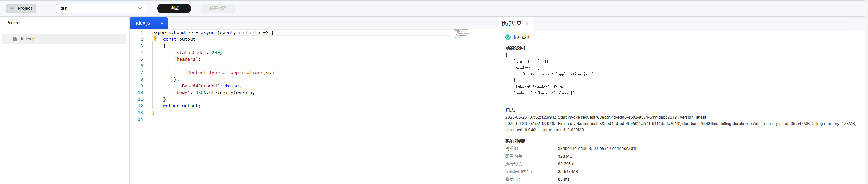Screen dimensions: 868x184
Task: Click the 83 ms billing duration value
Action: [564, 179]
